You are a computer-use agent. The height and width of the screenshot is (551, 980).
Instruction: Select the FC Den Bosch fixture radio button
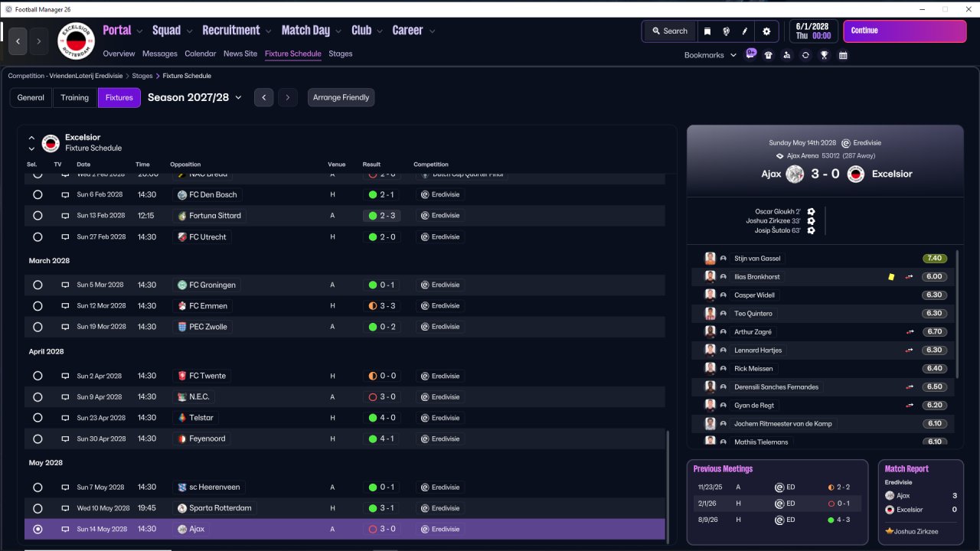click(x=38, y=195)
